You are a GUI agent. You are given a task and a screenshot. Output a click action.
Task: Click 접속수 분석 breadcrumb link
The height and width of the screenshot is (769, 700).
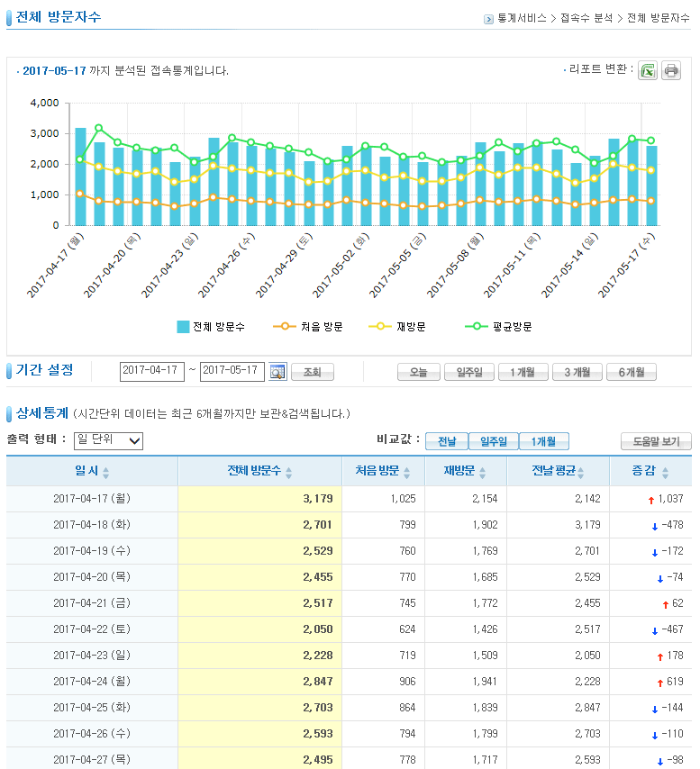tap(586, 18)
